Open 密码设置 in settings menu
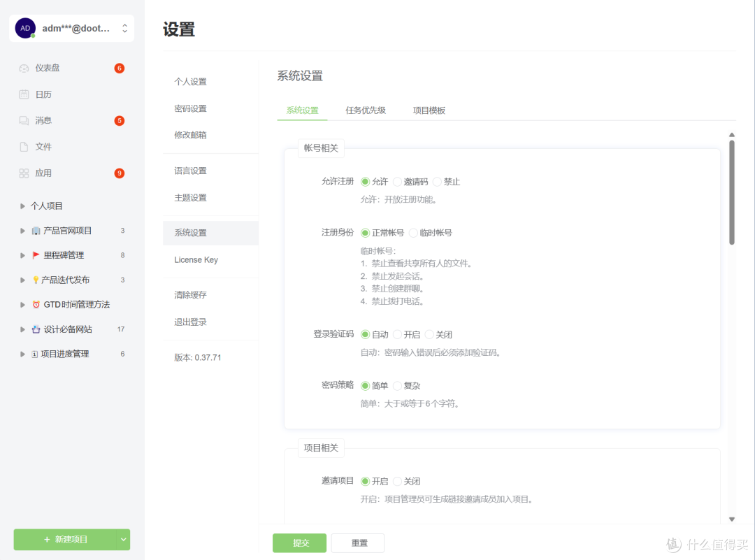The height and width of the screenshot is (560, 755). coord(190,108)
